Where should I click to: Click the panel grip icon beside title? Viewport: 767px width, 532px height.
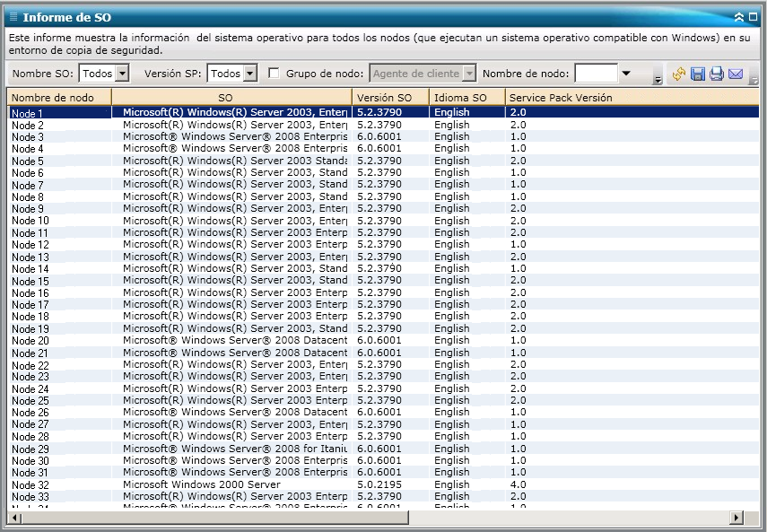click(x=13, y=17)
